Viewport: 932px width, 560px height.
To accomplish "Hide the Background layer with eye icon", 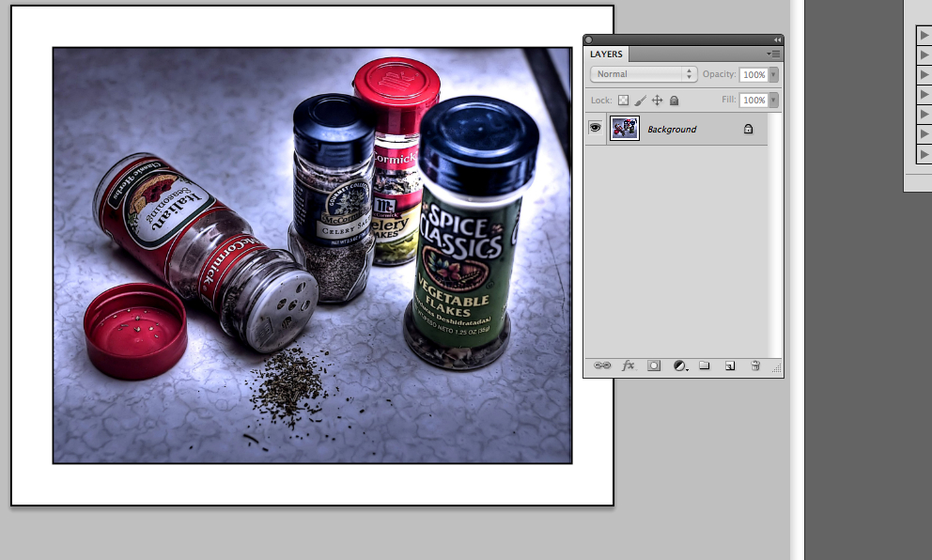I will coord(595,129).
